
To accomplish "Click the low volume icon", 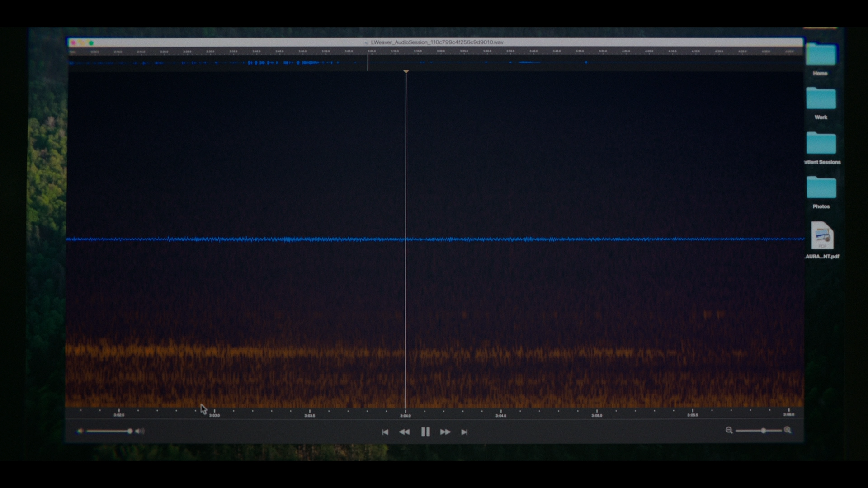I will point(80,431).
